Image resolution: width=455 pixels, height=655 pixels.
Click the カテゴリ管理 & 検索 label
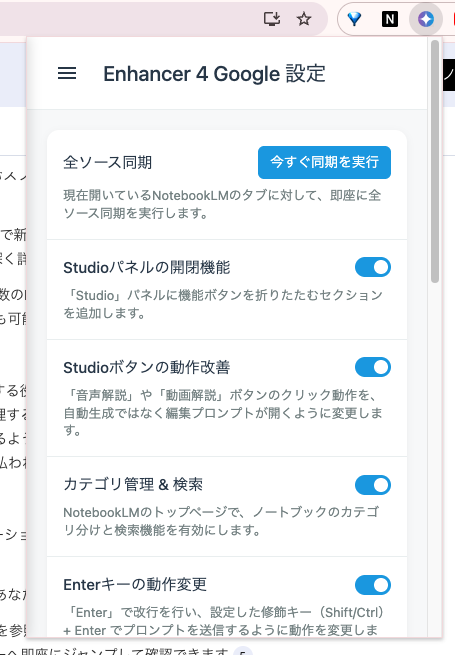133,485
